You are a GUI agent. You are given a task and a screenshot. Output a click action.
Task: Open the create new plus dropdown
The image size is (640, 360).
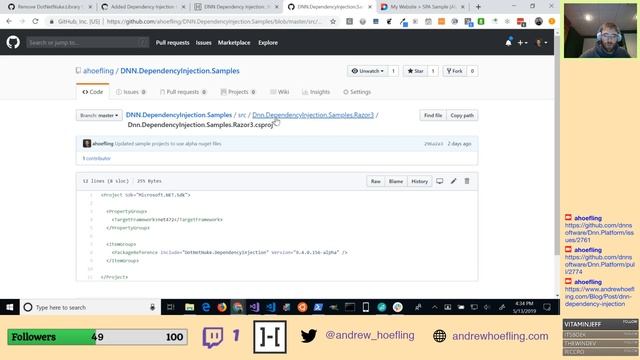pyautogui.click(x=522, y=42)
